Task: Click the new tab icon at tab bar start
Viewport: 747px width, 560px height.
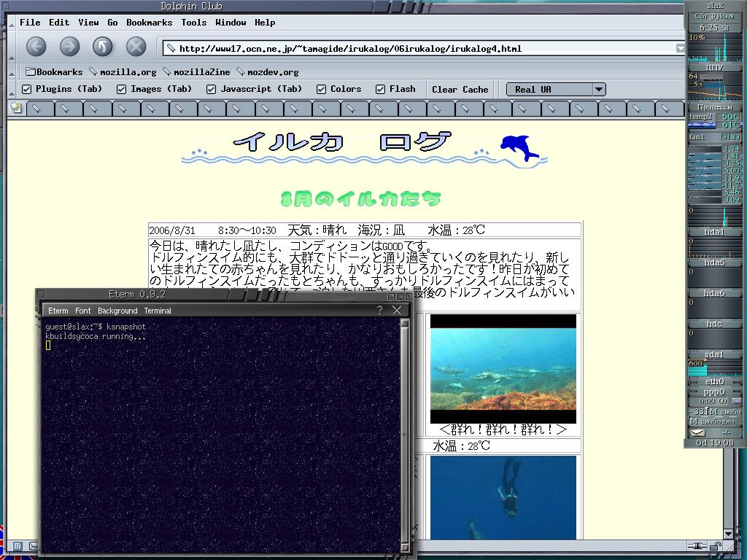Action: (17, 109)
